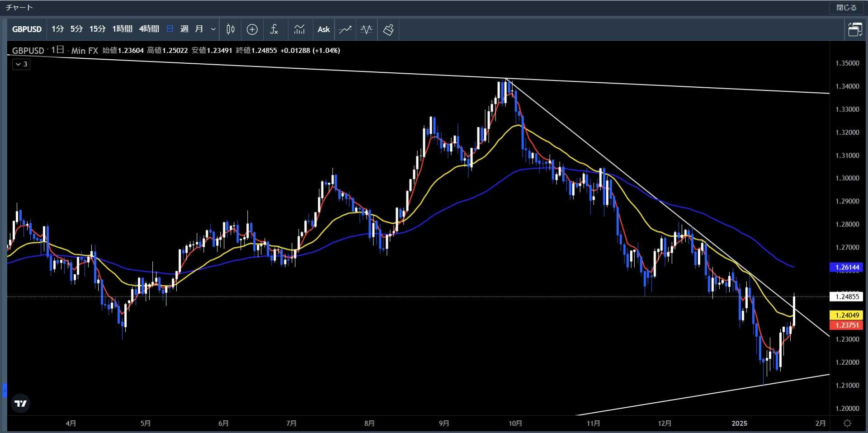Click the paintbrush clear drawings icon
This screenshot has height=433, width=868.
388,29
